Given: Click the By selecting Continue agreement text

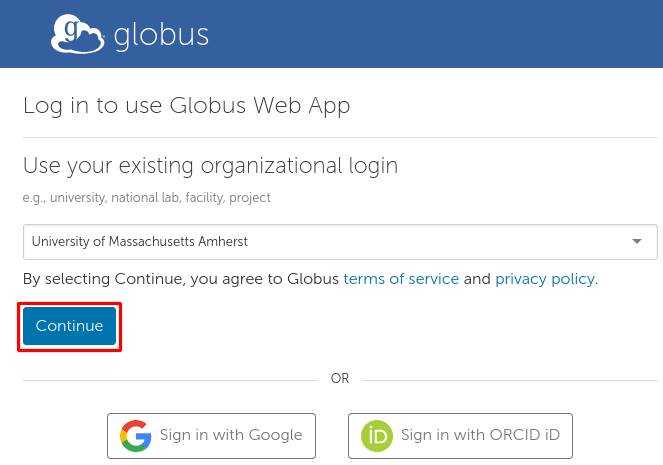Looking at the screenshot, I should 180,279.
